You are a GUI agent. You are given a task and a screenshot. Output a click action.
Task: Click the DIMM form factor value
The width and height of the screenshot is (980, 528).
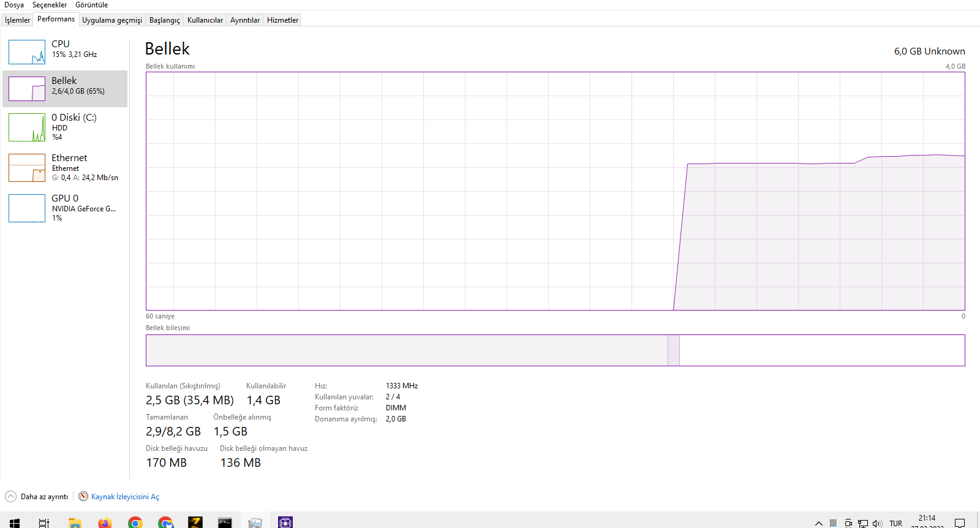pyautogui.click(x=396, y=408)
